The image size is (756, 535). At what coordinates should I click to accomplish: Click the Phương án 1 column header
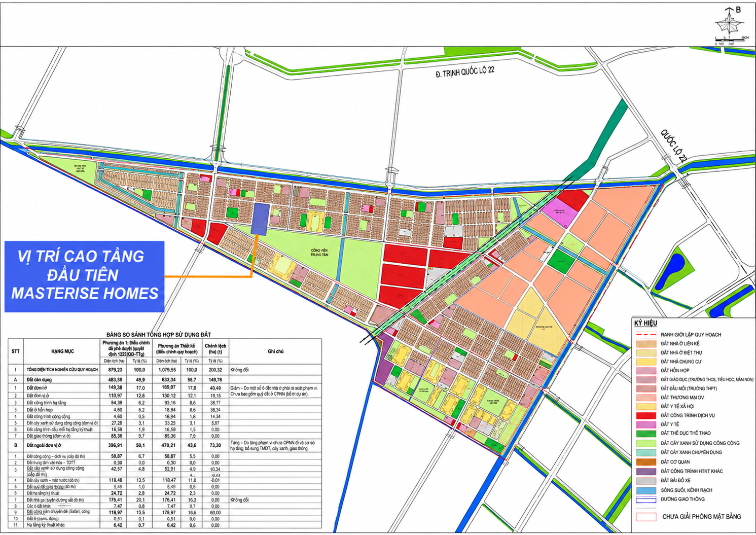tap(126, 348)
